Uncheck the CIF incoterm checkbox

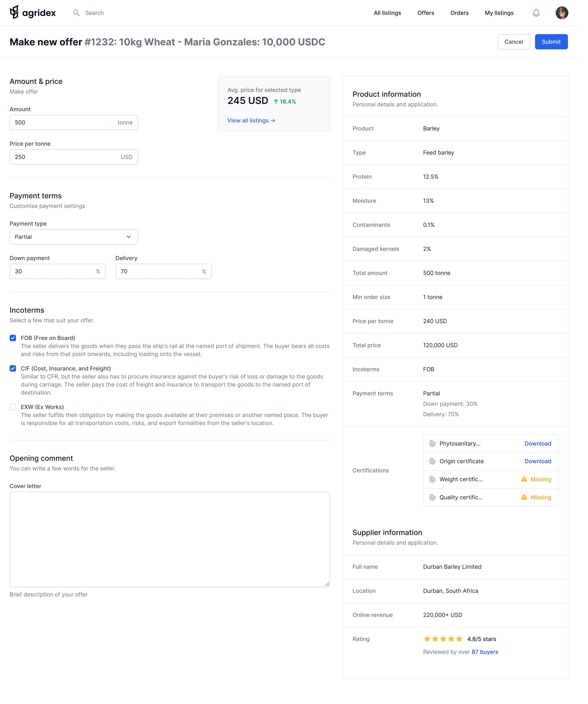coord(13,368)
